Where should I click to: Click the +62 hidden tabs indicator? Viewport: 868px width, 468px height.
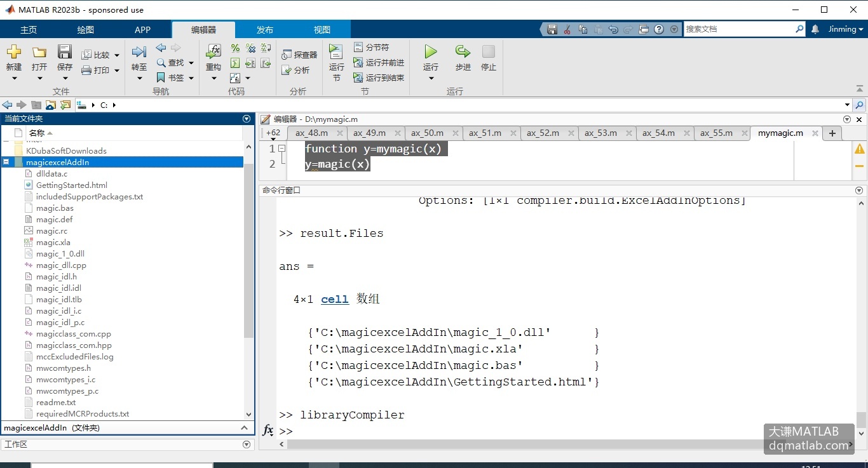tap(273, 133)
